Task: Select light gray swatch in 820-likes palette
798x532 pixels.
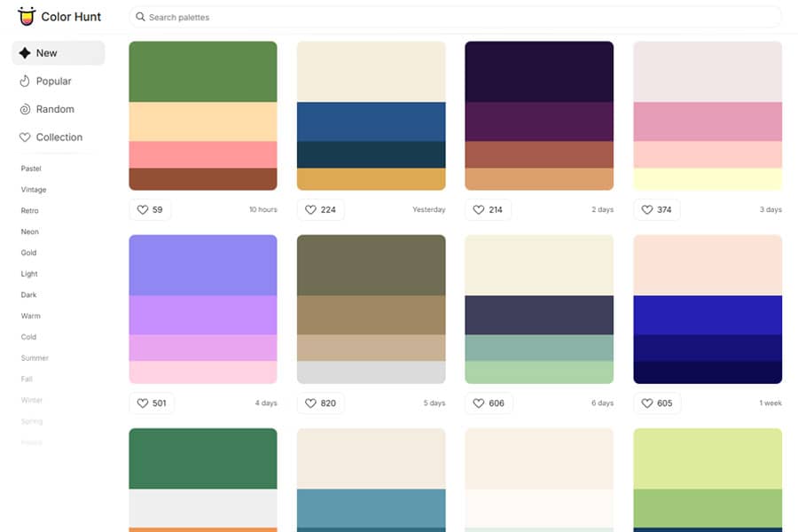Action: pos(371,372)
